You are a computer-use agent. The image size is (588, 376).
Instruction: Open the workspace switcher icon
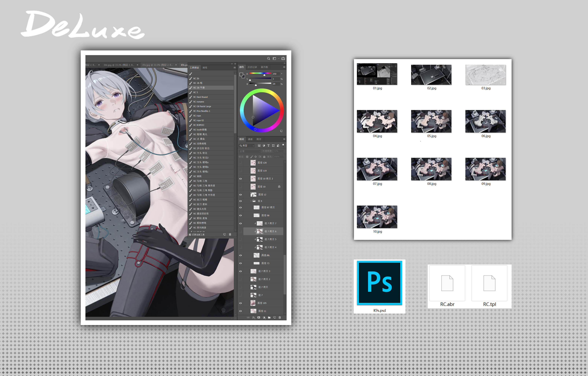pyautogui.click(x=274, y=59)
